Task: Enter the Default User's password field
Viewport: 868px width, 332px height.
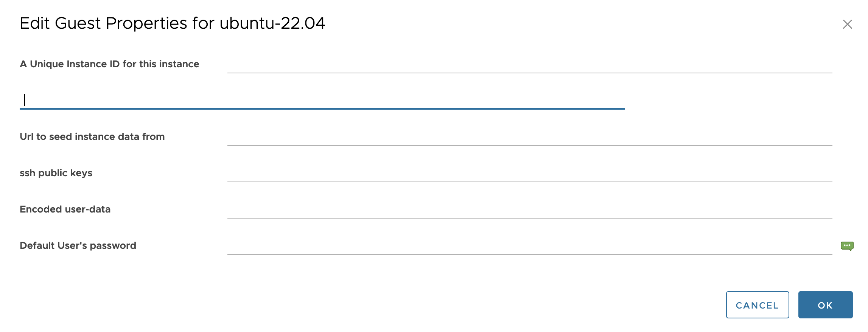Action: point(529,246)
